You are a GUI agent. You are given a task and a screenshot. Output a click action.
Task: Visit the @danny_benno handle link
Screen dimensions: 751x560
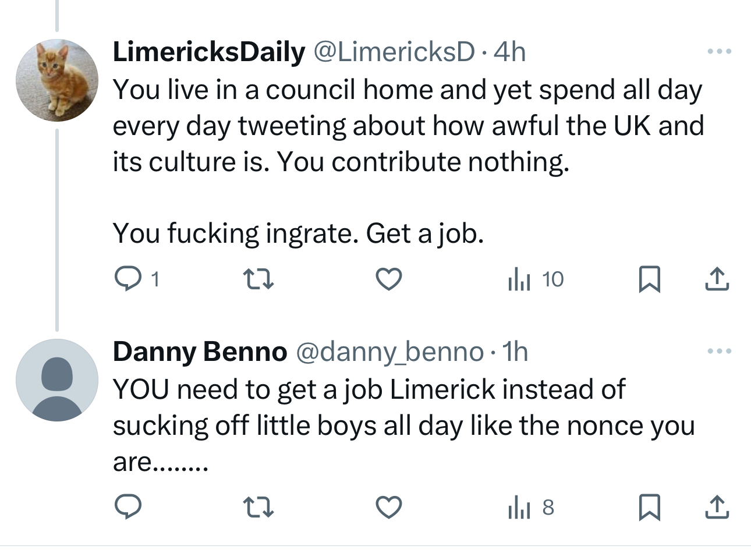tap(389, 352)
